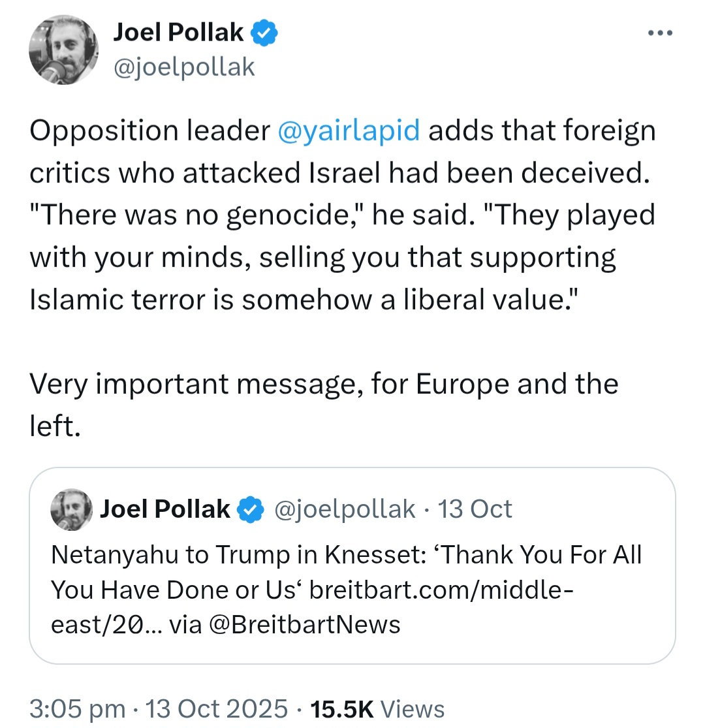Screen dimensions: 705x728
Task: Open the Joel Pollak name in the quoted tweet
Action: click(x=165, y=509)
